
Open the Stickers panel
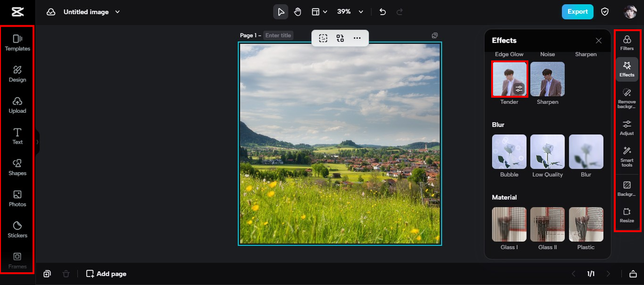(18, 230)
